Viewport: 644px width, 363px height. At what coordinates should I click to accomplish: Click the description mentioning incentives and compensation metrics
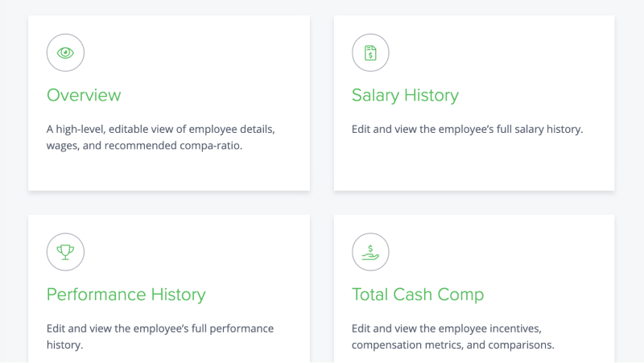coord(453,336)
